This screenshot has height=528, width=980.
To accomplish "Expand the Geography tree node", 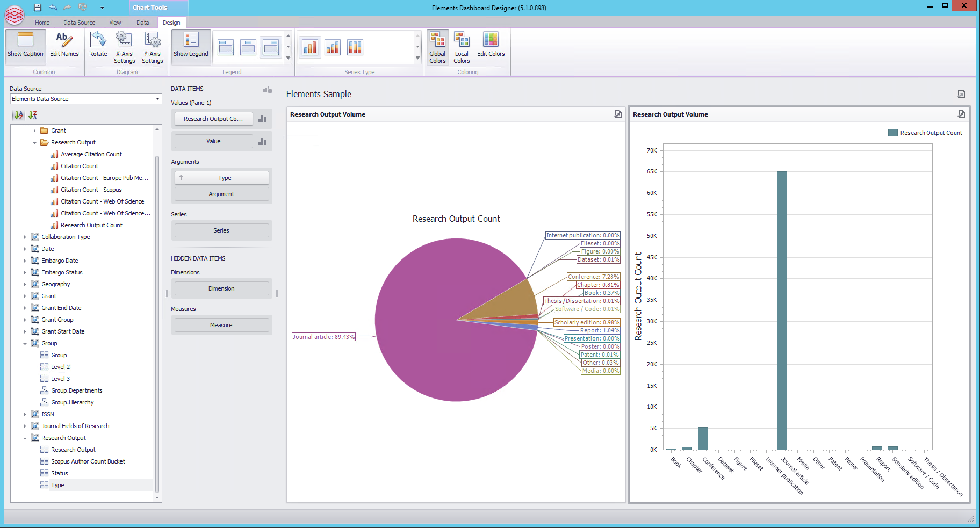I will click(x=25, y=284).
